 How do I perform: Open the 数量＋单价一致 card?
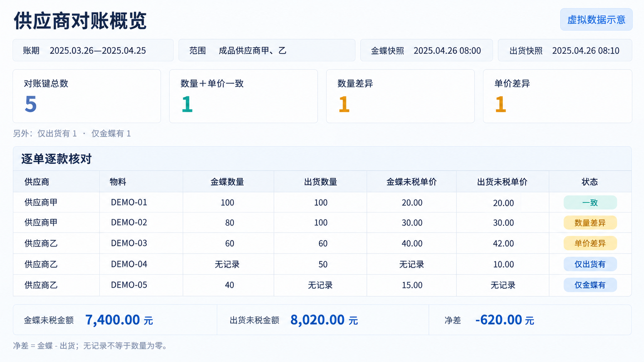[x=243, y=96]
